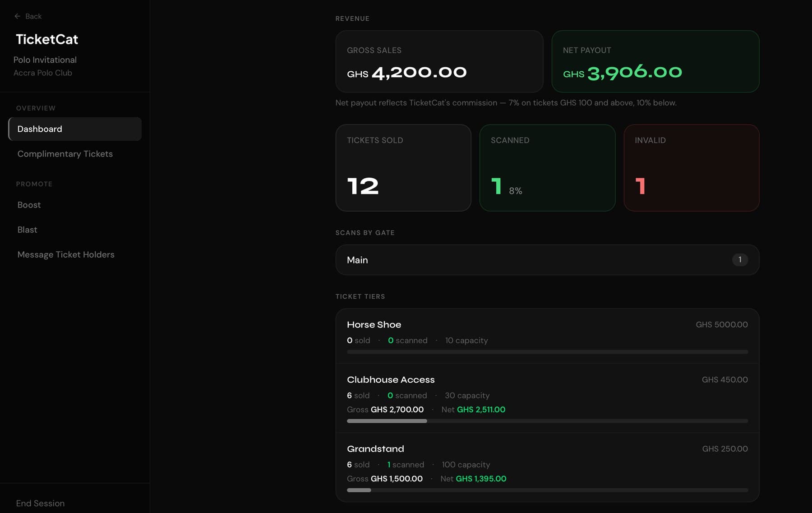Open Horse Shoe ticket tier
The width and height of the screenshot is (812, 513).
[x=547, y=337]
